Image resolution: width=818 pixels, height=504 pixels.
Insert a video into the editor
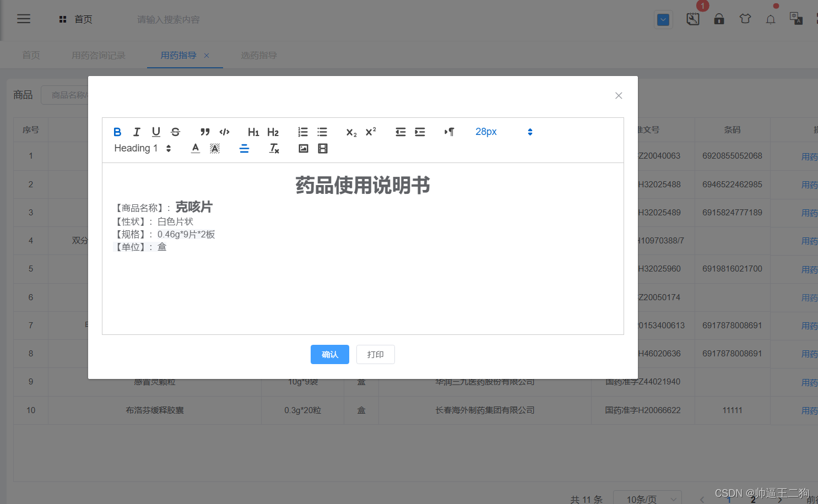pos(323,148)
